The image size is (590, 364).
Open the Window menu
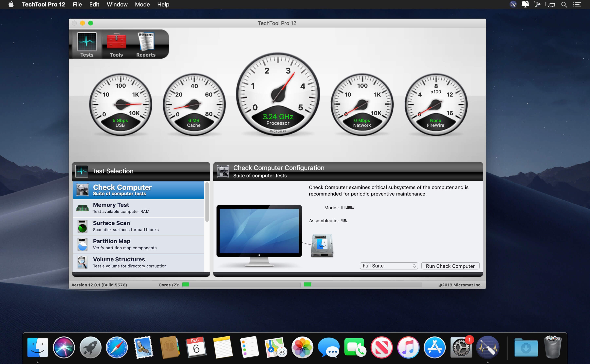[x=117, y=5]
